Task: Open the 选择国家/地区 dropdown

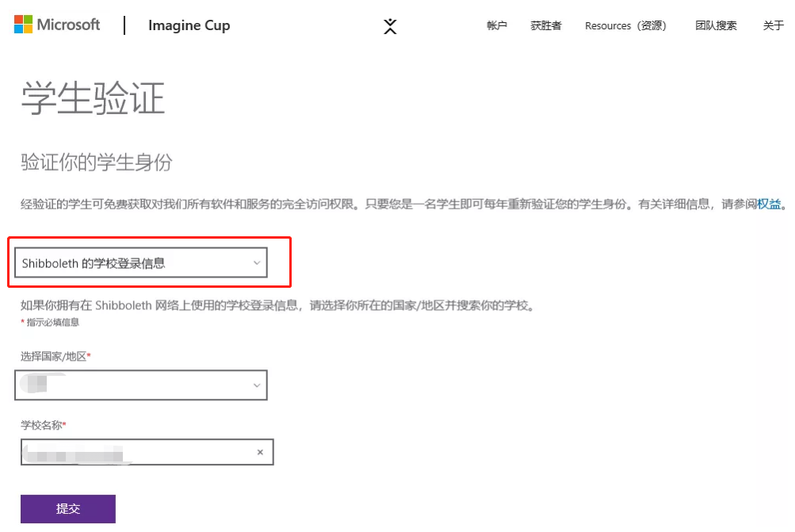Action: pos(141,385)
